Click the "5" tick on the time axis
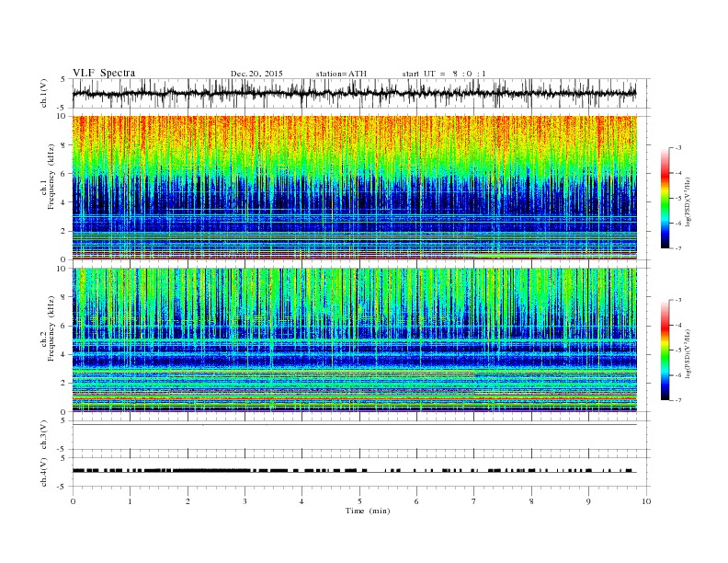Viewport: 728px width, 563px height. [x=359, y=501]
